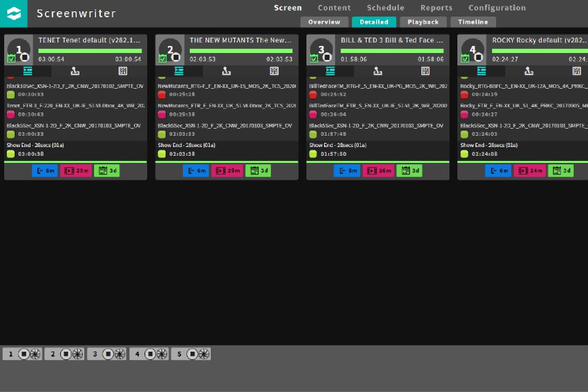The width and height of the screenshot is (588, 392).
Task: Click the shutter lens icon for screen 3 in bottom bar
Action: (x=120, y=354)
